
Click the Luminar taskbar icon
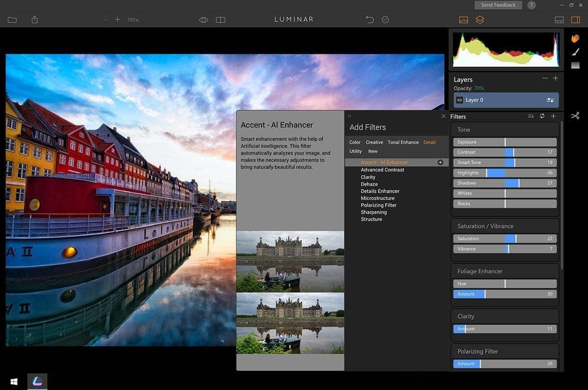pos(37,381)
